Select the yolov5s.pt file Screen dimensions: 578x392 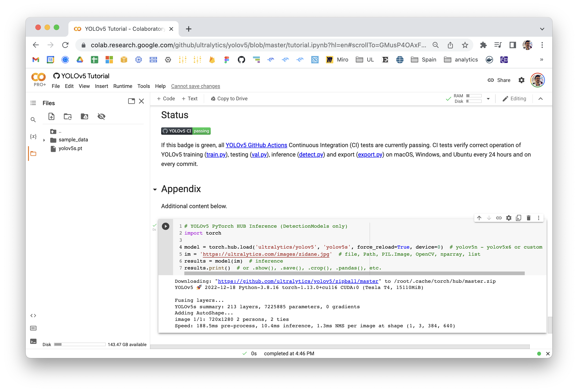coord(70,148)
